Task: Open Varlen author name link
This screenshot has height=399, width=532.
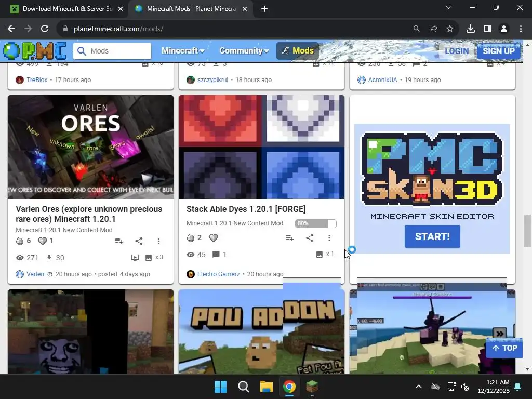Action: (x=35, y=274)
